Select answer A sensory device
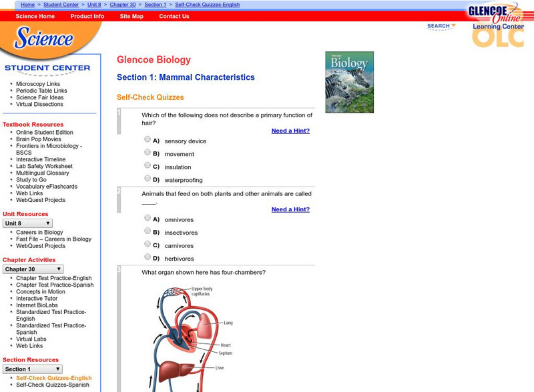This screenshot has height=392, width=534. click(x=148, y=139)
